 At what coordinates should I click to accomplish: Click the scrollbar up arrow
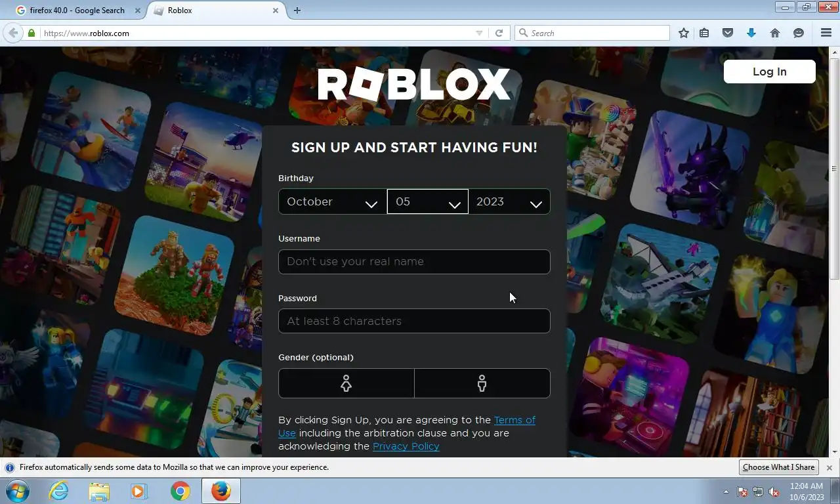coord(835,52)
